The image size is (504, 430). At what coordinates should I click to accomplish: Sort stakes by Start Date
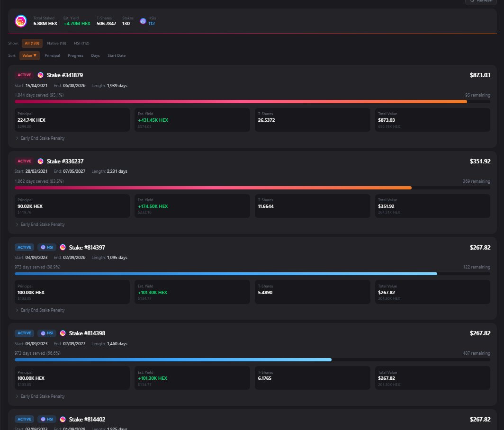pyautogui.click(x=117, y=55)
